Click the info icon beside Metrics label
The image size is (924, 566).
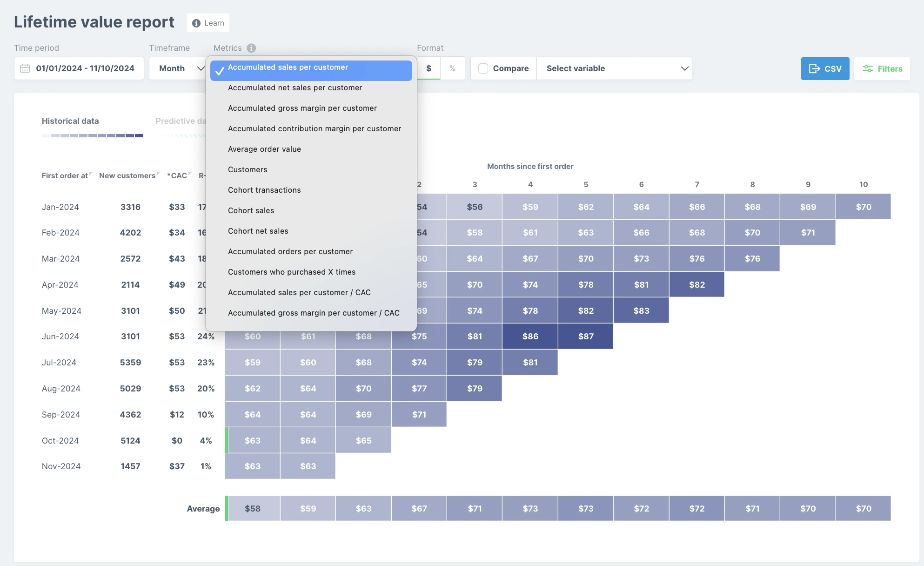tap(251, 48)
